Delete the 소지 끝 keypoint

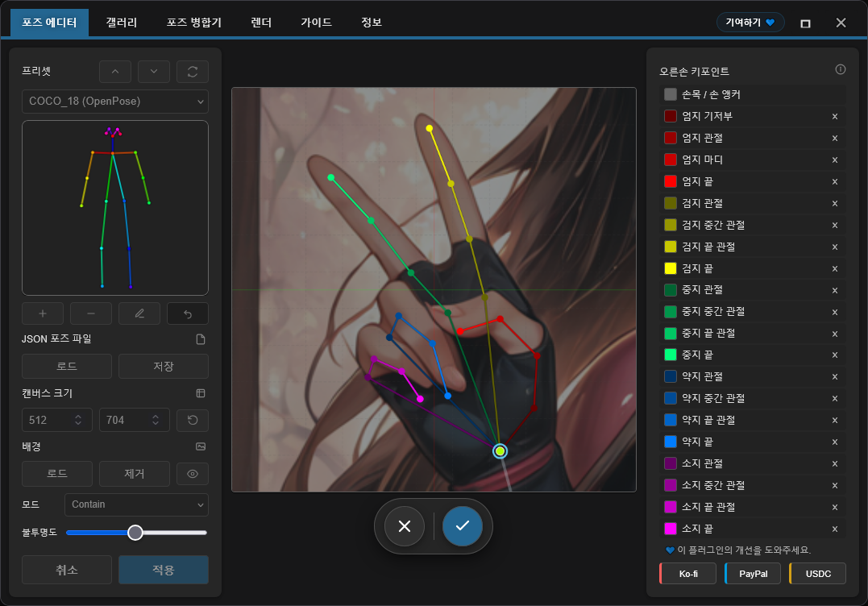(835, 529)
